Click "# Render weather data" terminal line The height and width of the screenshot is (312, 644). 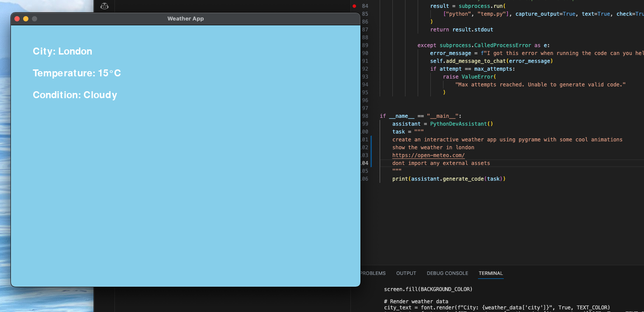416,302
